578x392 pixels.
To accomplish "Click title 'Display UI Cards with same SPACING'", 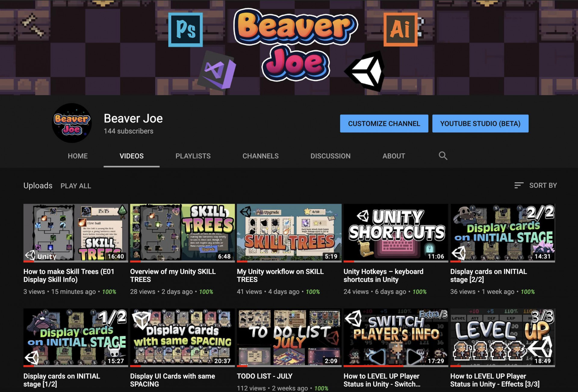I will [x=172, y=380].
